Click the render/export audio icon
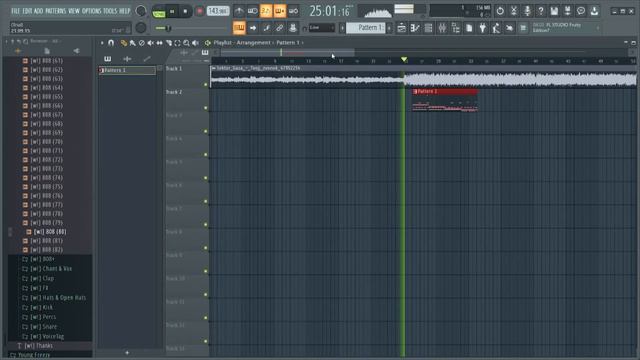The height and width of the screenshot is (360, 640). [x=567, y=11]
